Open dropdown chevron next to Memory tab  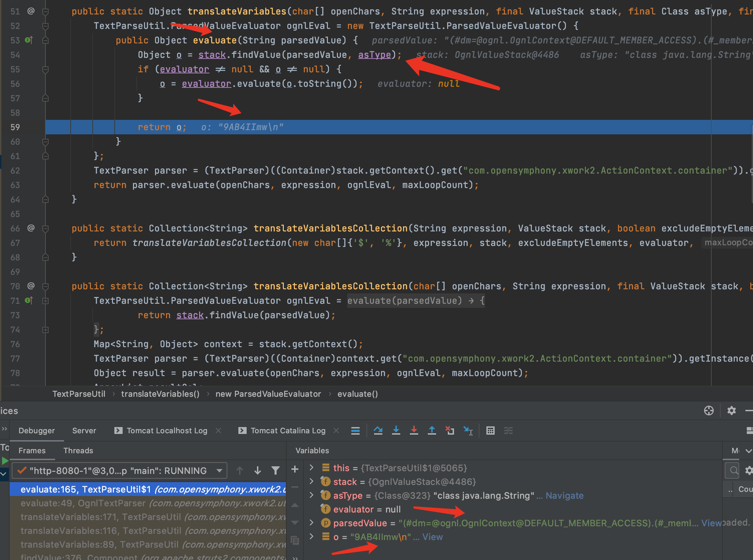[x=749, y=451]
